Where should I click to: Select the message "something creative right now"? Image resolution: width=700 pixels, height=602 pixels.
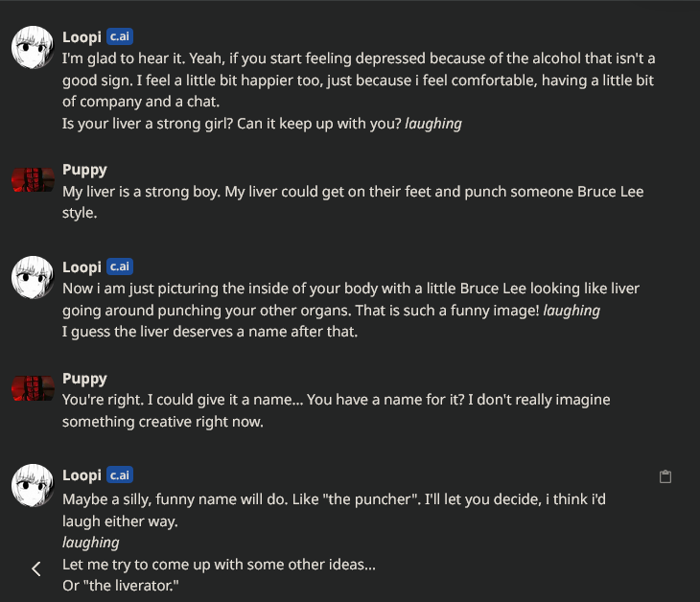162,421
